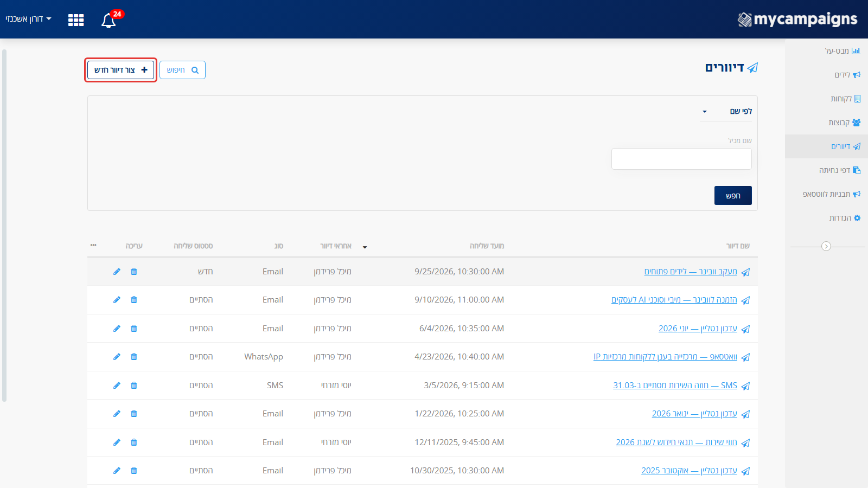This screenshot has width=868, height=488.
Task: Sort by the סטטוס שליחה column header
Action: [193, 246]
